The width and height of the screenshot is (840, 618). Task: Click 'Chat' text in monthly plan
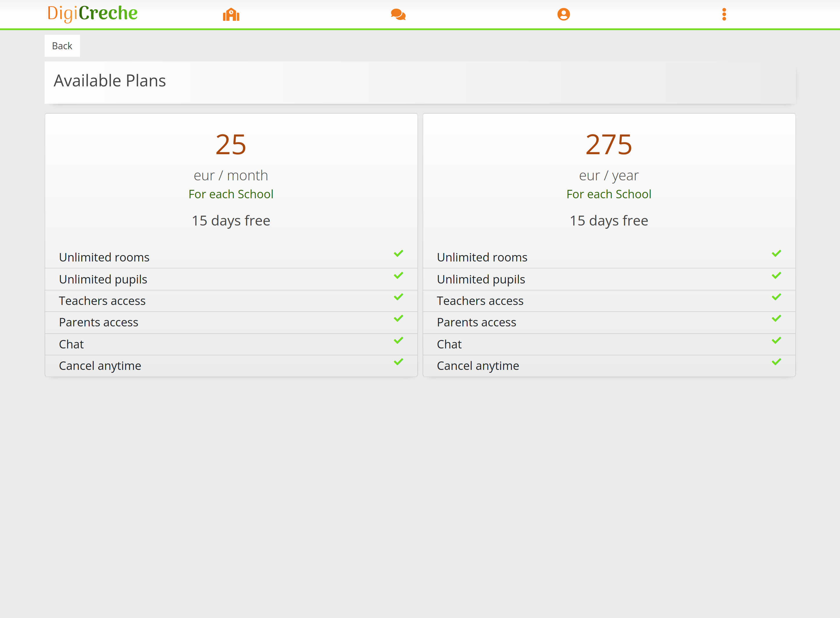click(71, 344)
